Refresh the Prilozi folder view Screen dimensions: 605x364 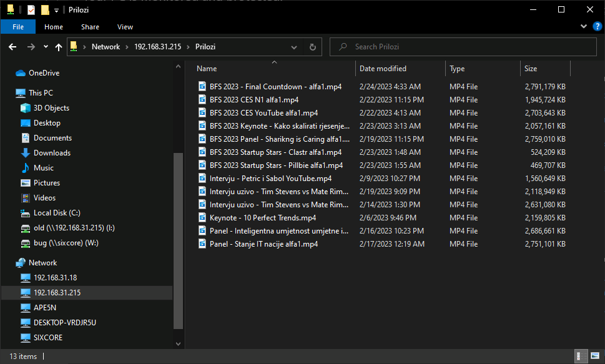click(313, 47)
